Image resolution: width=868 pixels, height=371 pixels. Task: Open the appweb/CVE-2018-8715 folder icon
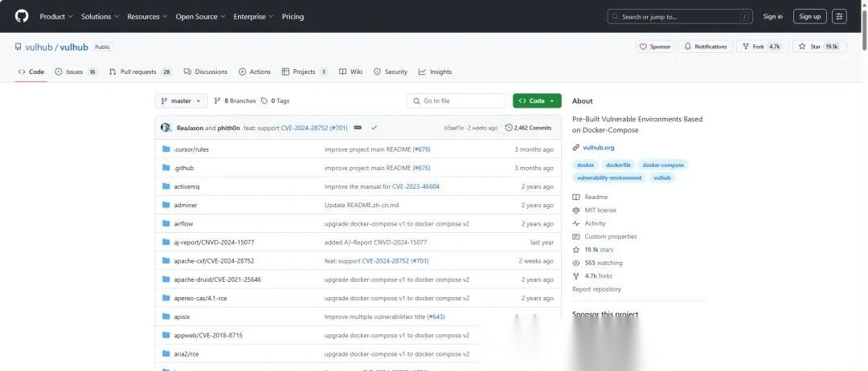click(x=166, y=335)
